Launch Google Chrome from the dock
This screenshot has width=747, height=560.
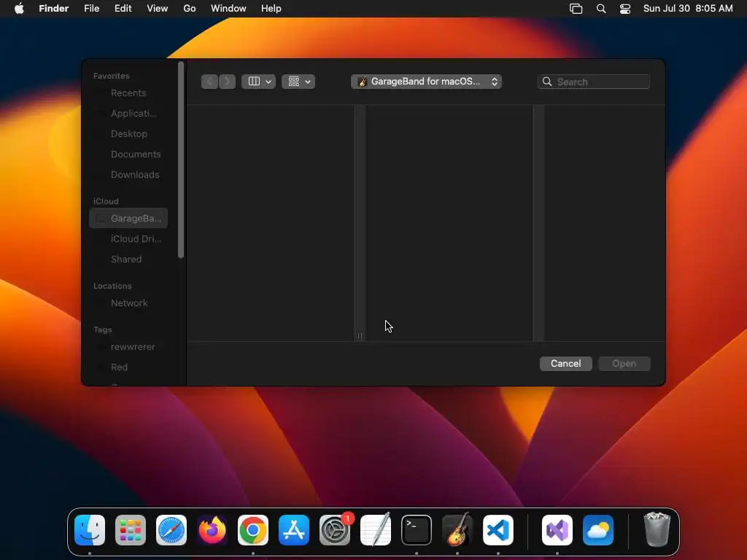click(x=253, y=530)
